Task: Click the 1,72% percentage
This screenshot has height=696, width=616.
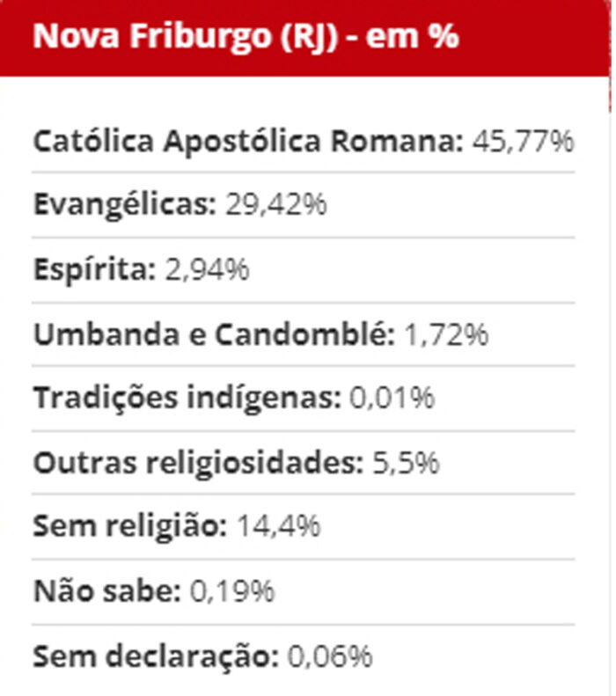Action: (x=446, y=333)
